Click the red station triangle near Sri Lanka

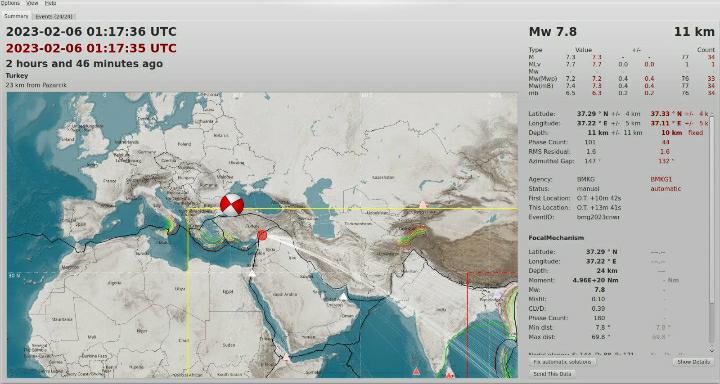449,375
